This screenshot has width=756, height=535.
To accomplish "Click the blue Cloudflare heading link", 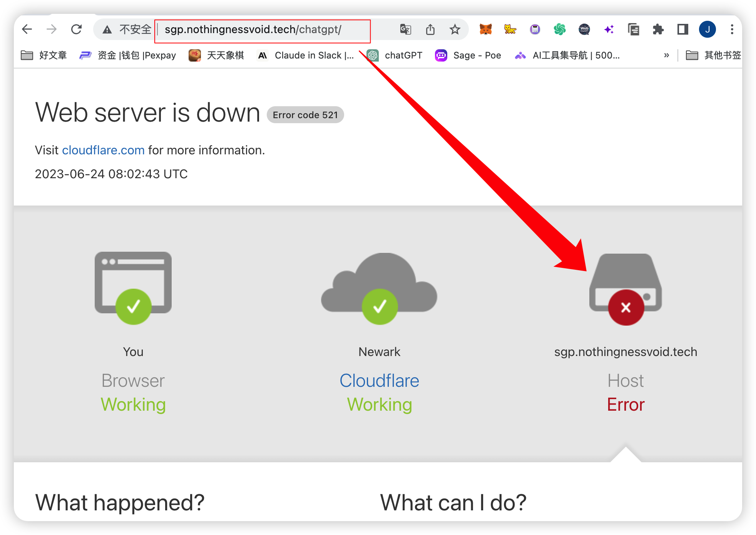I will (379, 381).
